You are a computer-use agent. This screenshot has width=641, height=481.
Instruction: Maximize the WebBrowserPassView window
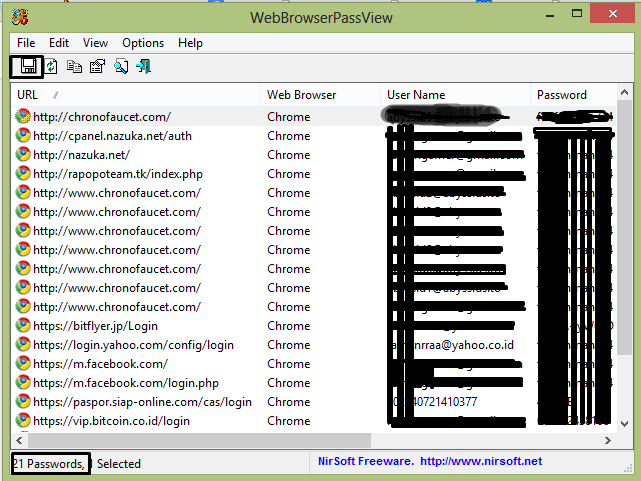pyautogui.click(x=577, y=14)
